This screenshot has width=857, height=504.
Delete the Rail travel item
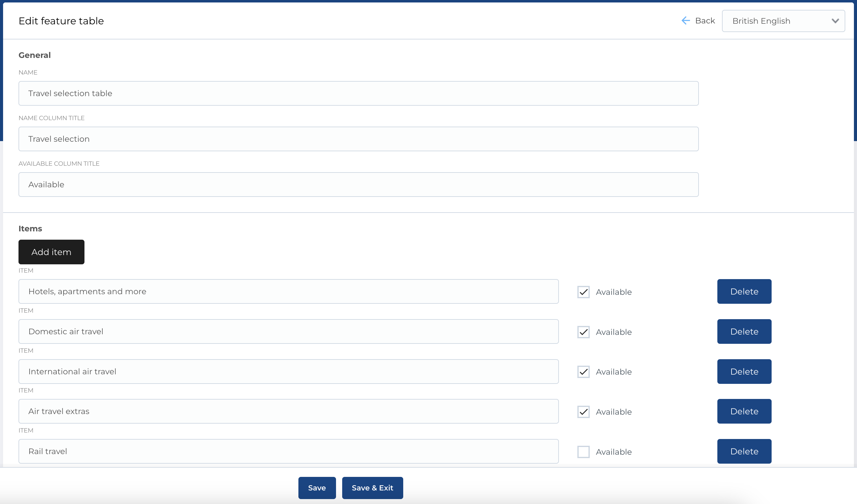coord(744,451)
